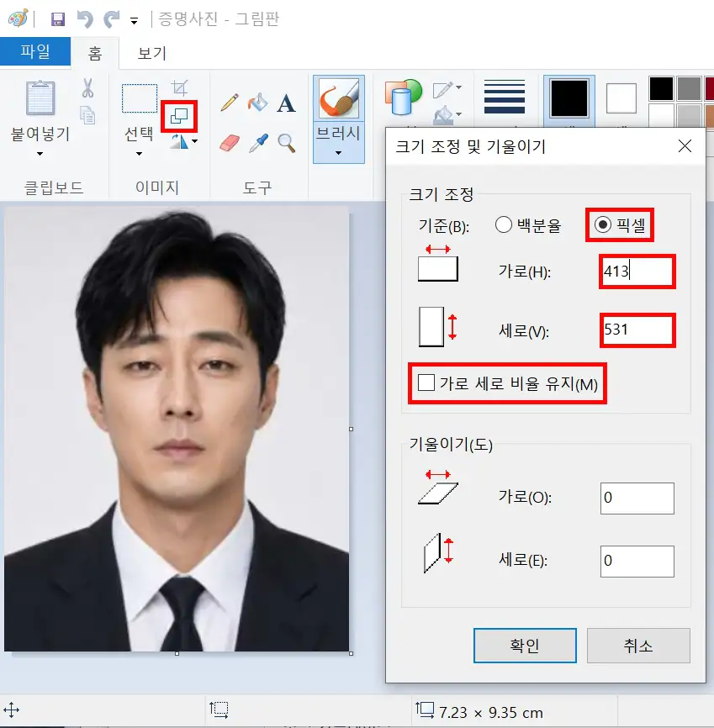Switch to the 보기 tab
714x728 pixels.
(x=152, y=54)
